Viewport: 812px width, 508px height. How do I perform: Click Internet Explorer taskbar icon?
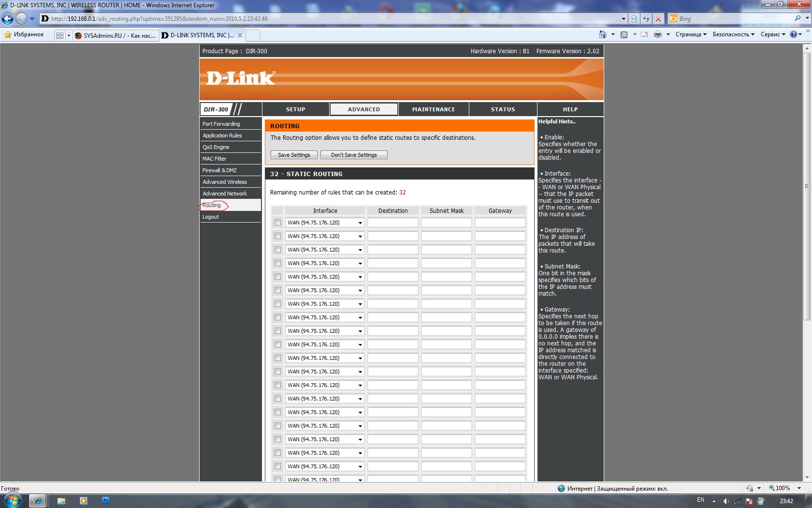[38, 501]
